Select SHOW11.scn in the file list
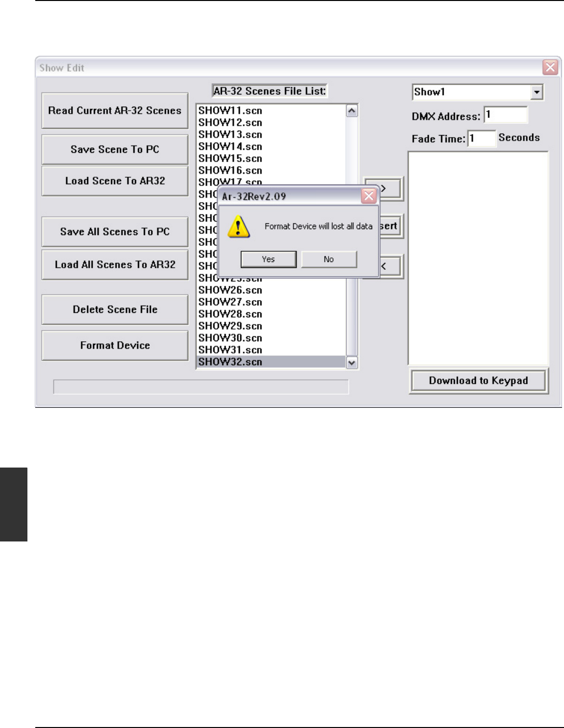The image size is (564, 728). (x=272, y=111)
